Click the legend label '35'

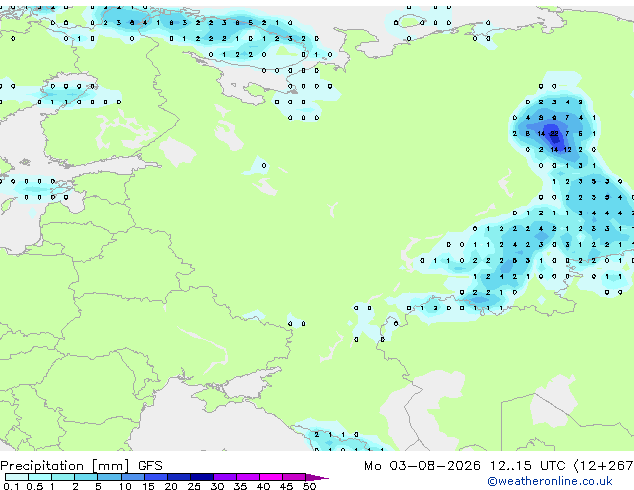pyautogui.click(x=240, y=486)
